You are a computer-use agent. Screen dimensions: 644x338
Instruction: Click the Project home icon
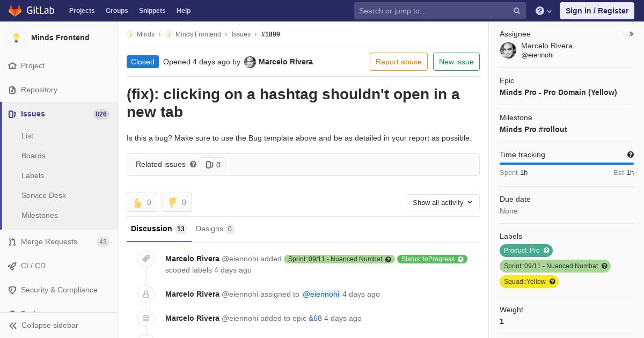[x=12, y=65]
